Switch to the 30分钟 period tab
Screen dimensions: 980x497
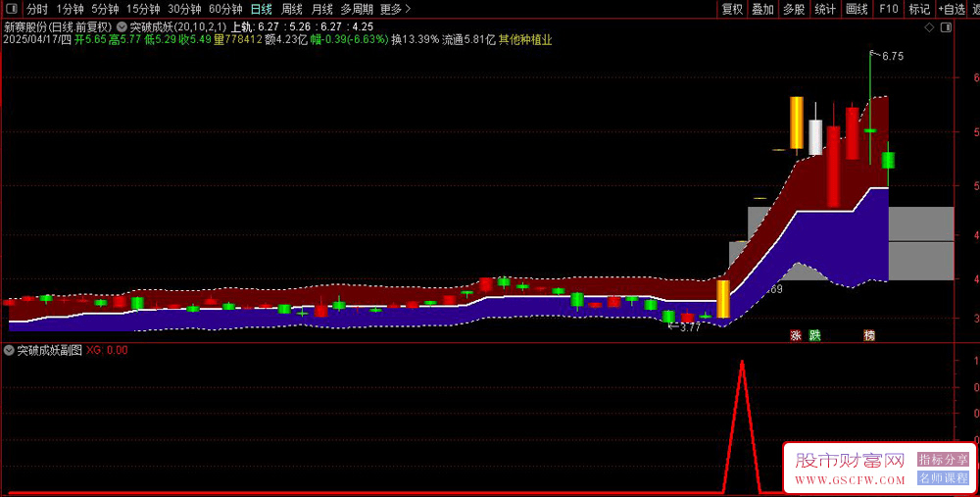click(x=184, y=9)
